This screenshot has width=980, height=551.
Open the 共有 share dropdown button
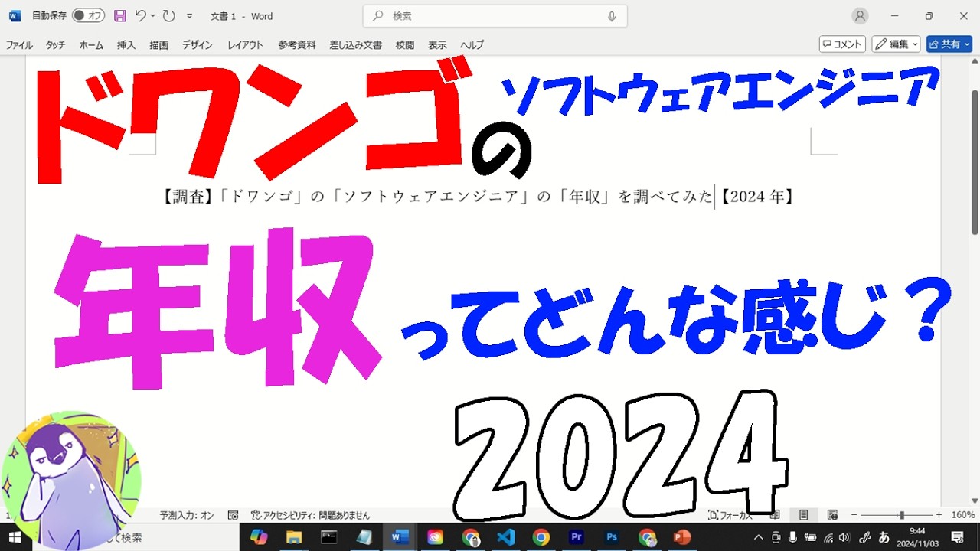949,44
